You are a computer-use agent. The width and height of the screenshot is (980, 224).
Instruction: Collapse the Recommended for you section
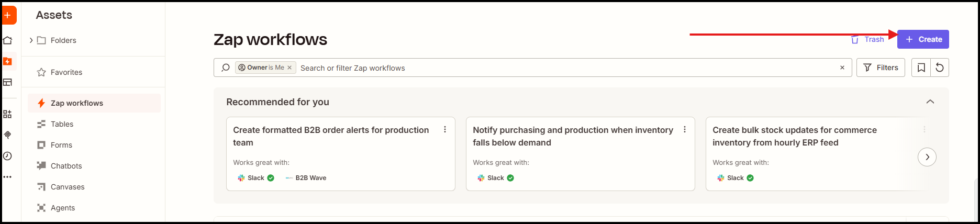coord(930,102)
